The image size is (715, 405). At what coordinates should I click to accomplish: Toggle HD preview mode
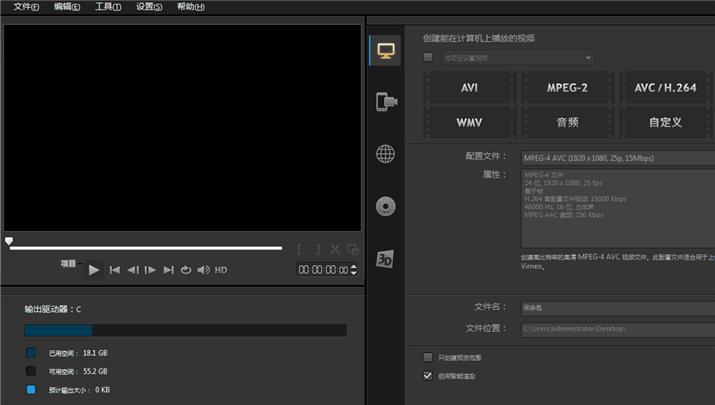click(221, 270)
